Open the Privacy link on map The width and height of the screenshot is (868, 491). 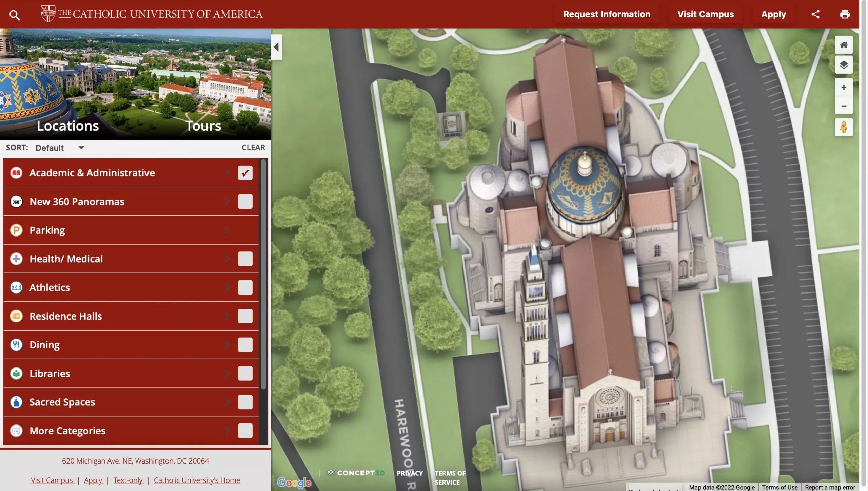(x=410, y=473)
